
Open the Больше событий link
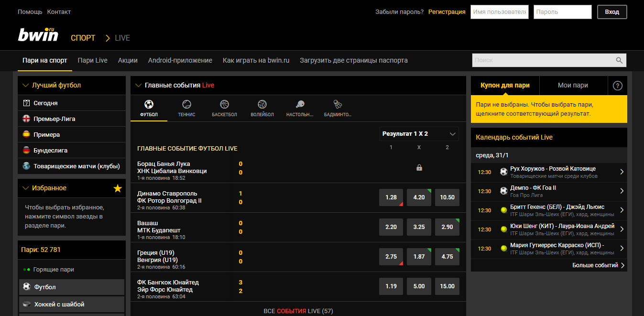599,265
